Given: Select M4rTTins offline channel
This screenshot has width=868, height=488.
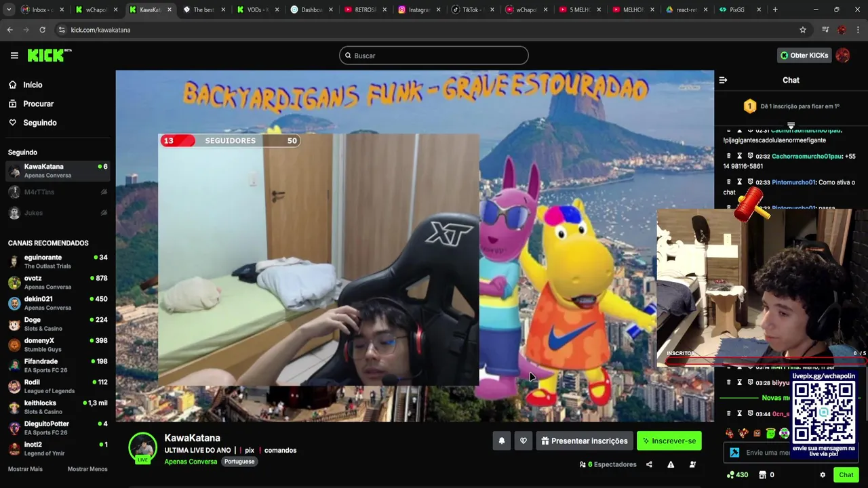Looking at the screenshot, I should tap(58, 192).
